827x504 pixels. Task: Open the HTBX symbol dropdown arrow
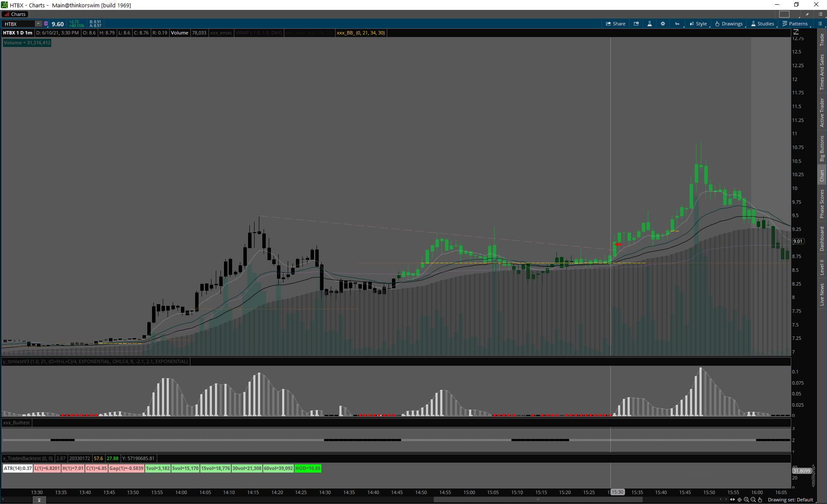(x=38, y=24)
